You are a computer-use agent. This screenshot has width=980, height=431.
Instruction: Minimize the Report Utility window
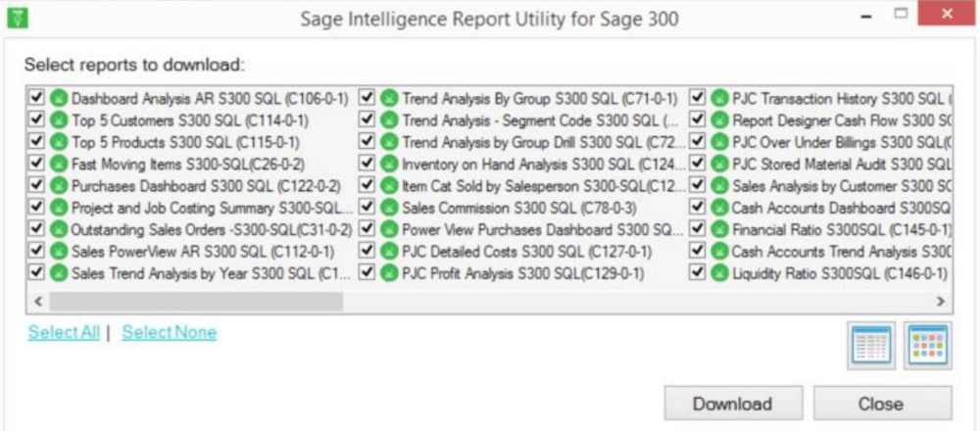866,17
